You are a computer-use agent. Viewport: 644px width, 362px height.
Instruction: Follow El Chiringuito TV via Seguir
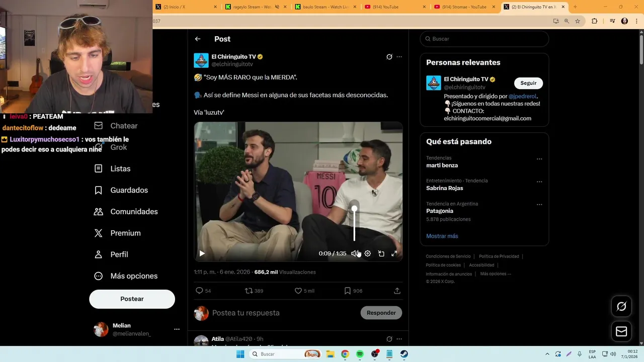(528, 83)
